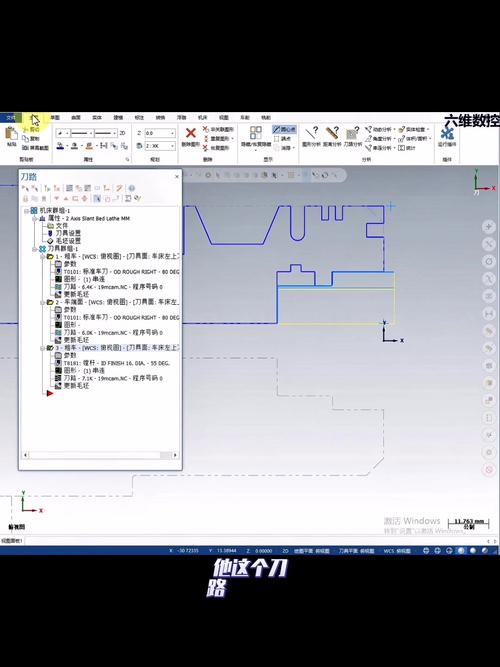The height and width of the screenshot is (667, 500).
Task: Select the paste clipboard icon
Action: 11,134
